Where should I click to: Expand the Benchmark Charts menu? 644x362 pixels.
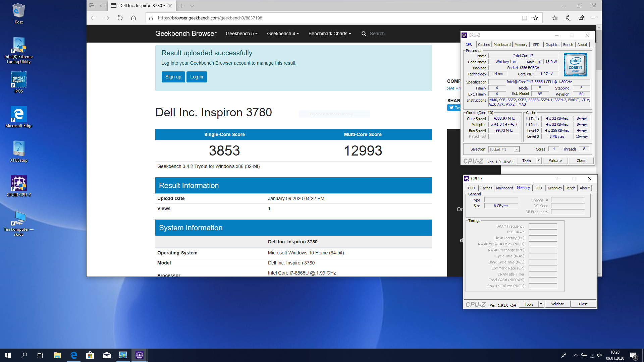pos(330,34)
